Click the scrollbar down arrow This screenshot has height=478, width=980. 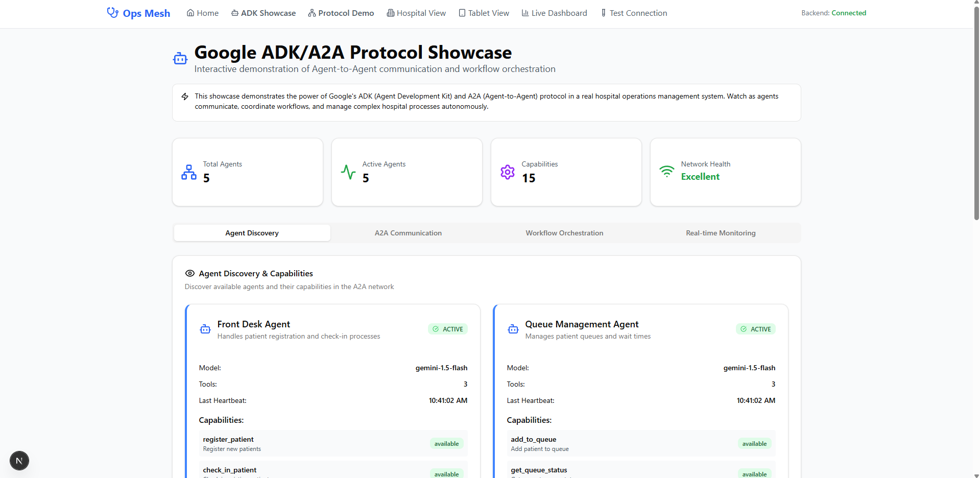tap(976, 474)
